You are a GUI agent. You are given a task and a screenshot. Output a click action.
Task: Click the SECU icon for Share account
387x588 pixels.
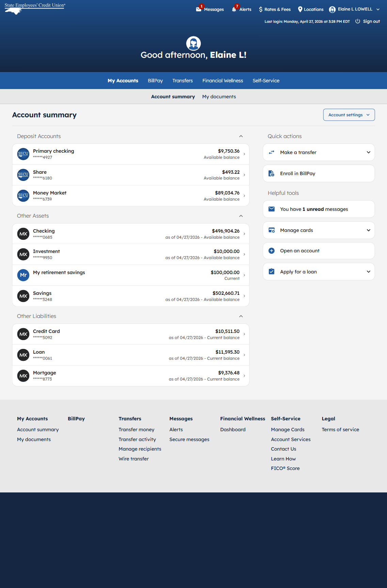tap(23, 175)
